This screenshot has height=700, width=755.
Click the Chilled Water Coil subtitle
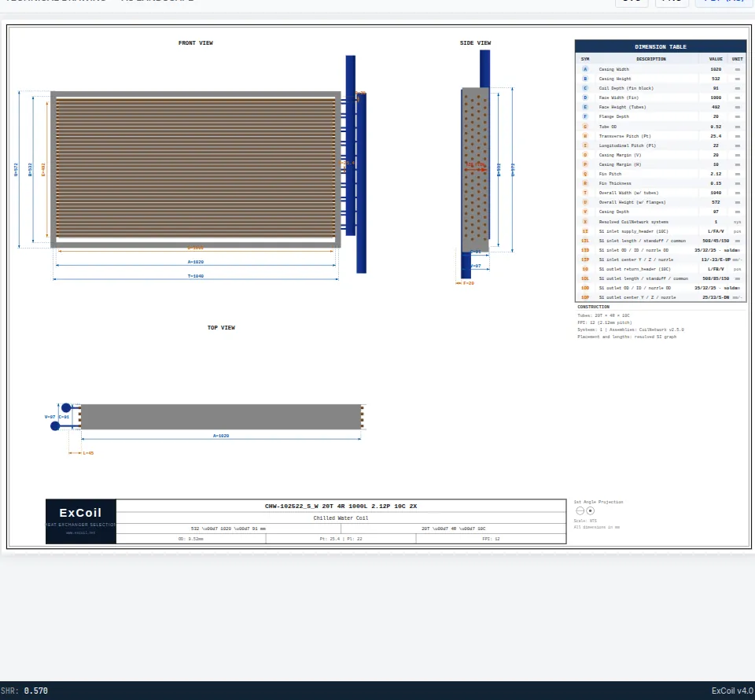click(x=341, y=518)
